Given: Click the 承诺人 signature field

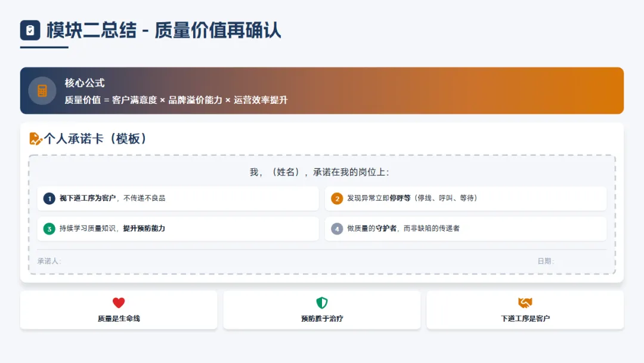Looking at the screenshot, I should [49, 262].
